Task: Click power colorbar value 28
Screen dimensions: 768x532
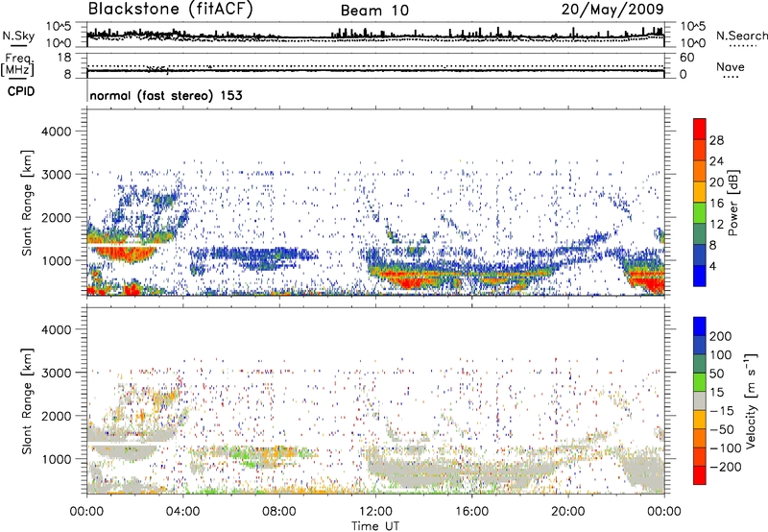Action: [x=716, y=140]
